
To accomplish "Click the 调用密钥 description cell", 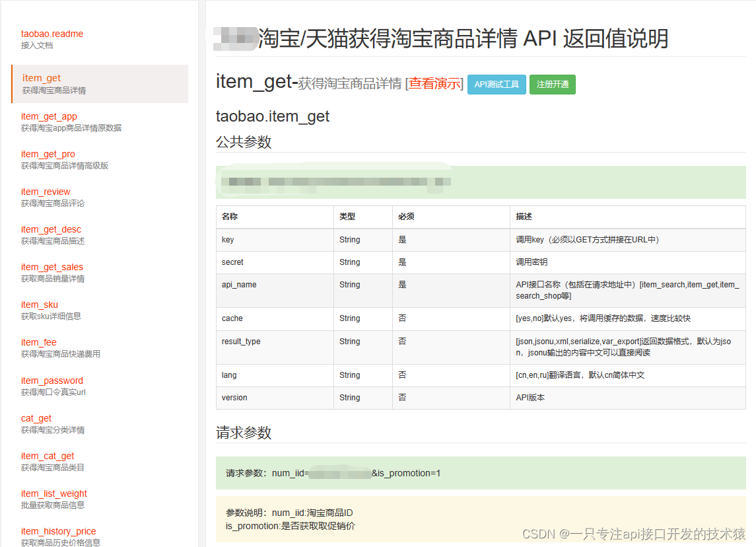I will coord(628,262).
